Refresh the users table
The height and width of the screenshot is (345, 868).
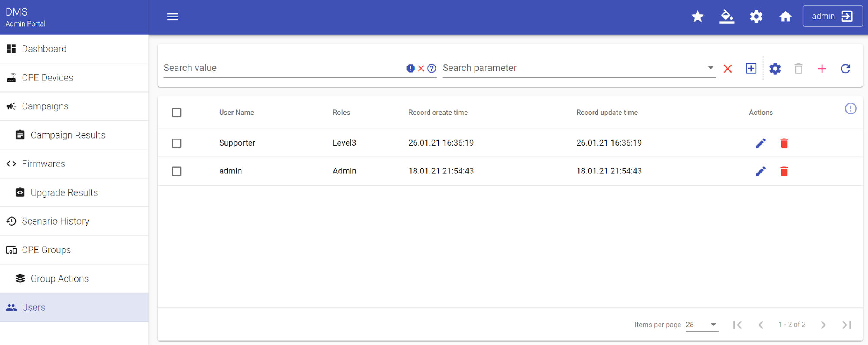click(845, 69)
